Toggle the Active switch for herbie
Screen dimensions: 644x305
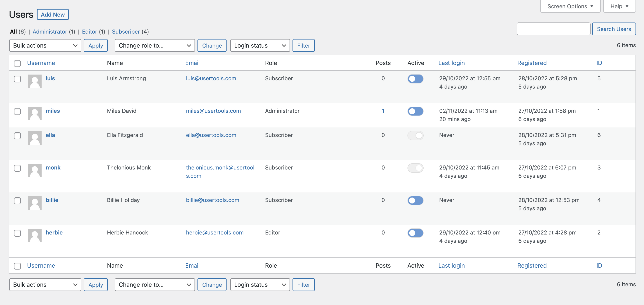click(415, 233)
